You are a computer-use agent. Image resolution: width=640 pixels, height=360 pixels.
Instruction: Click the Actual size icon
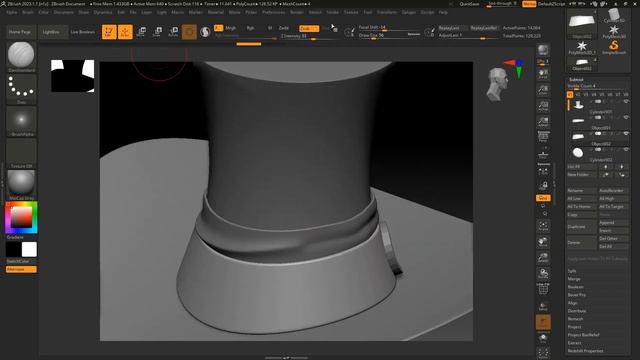coord(543,106)
